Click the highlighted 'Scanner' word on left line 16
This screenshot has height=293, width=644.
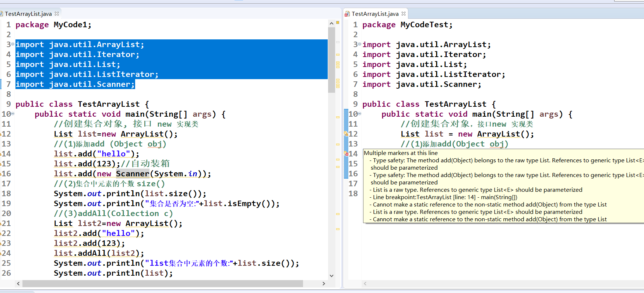point(133,174)
